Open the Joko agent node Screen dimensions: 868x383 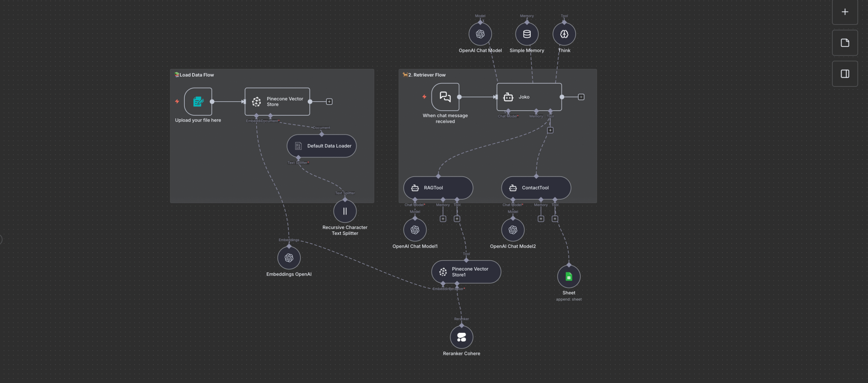pos(529,97)
